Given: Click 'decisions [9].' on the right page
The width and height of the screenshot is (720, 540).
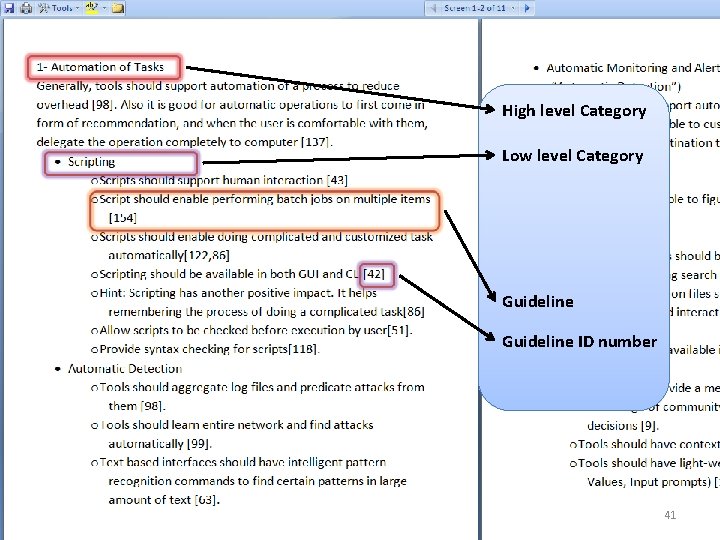Looking at the screenshot, I should point(623,426).
